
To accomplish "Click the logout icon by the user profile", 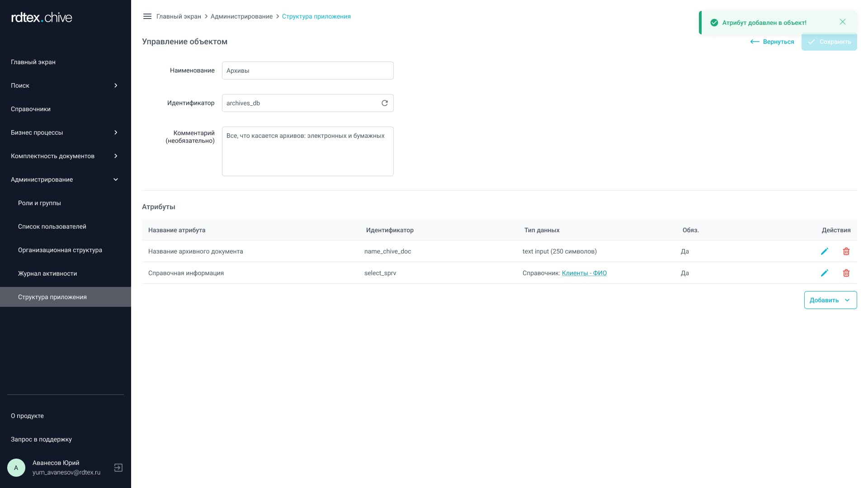I will 118,468.
